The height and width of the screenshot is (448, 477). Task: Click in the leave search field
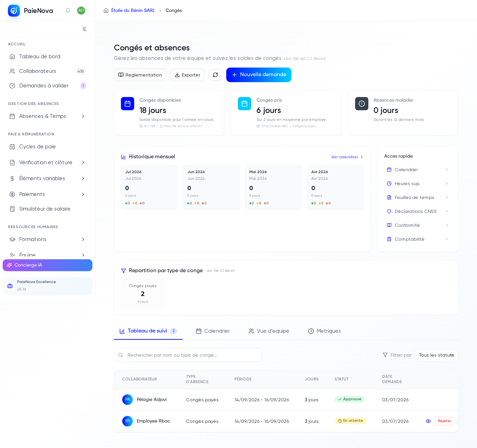tap(188, 355)
